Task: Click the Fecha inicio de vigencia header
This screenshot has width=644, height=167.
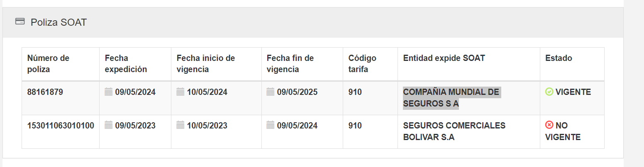Action: point(206,64)
